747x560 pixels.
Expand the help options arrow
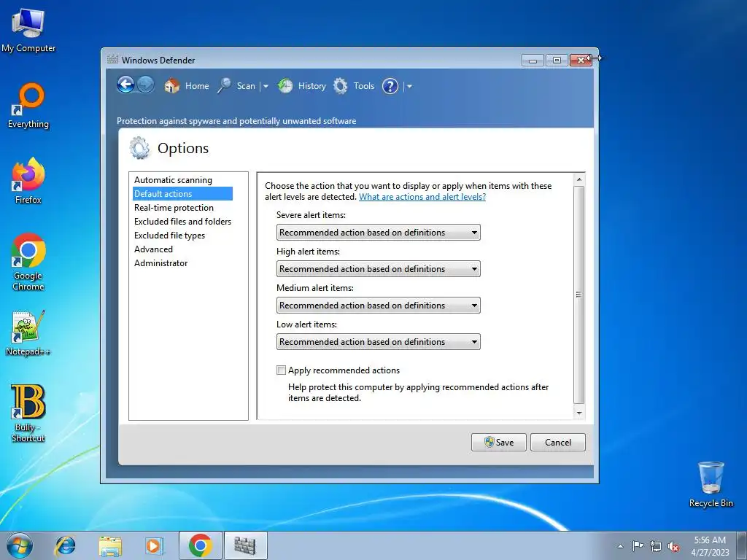(409, 86)
